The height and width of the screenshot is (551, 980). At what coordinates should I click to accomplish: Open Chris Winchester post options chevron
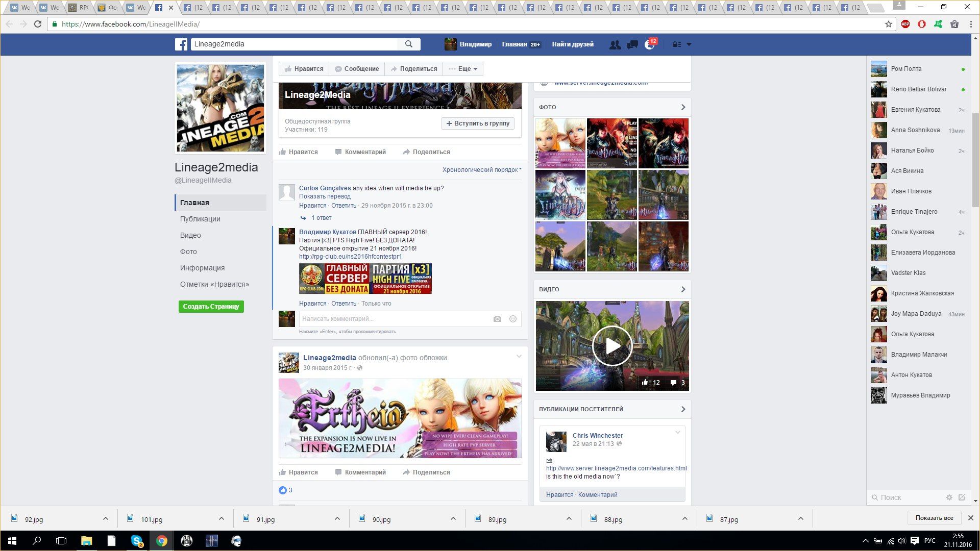[x=678, y=433]
